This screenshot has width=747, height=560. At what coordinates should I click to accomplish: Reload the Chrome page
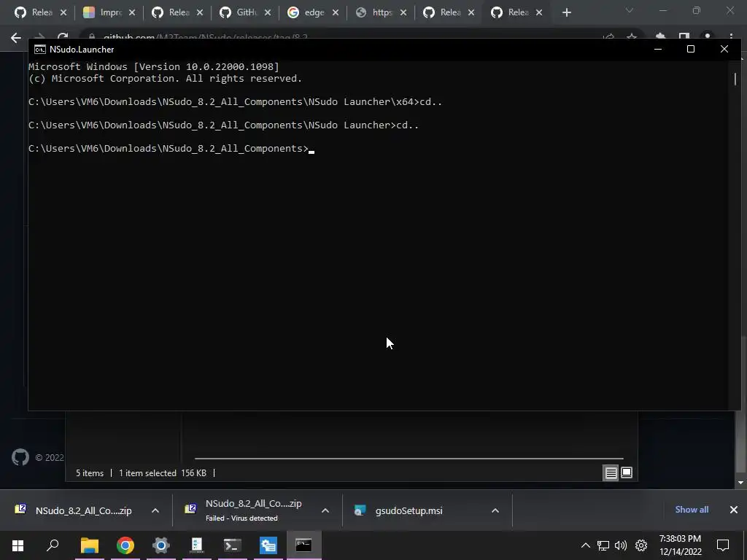point(63,36)
